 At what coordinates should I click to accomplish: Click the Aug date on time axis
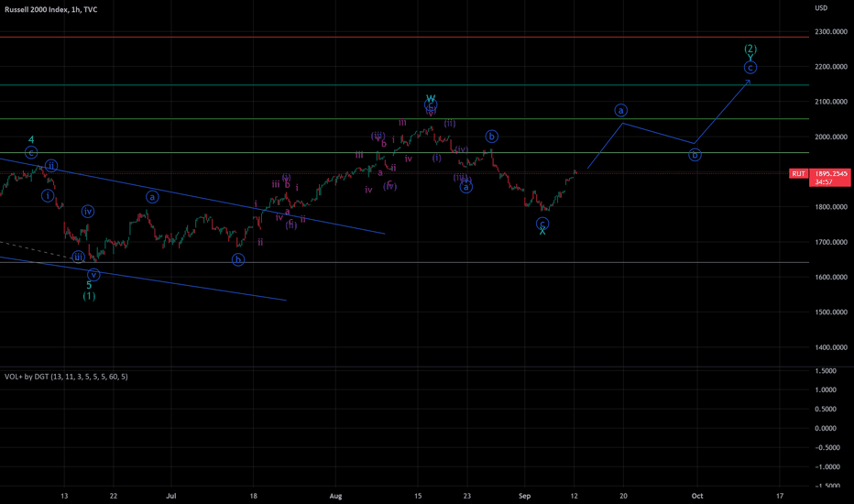[335, 496]
